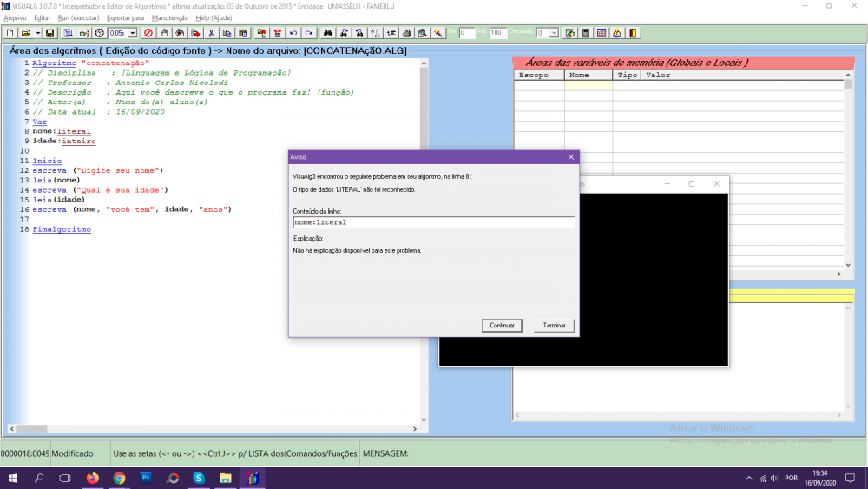Image resolution: width=868 pixels, height=489 pixels.
Task: Open Firefox from the Windows taskbar
Action: 93,478
